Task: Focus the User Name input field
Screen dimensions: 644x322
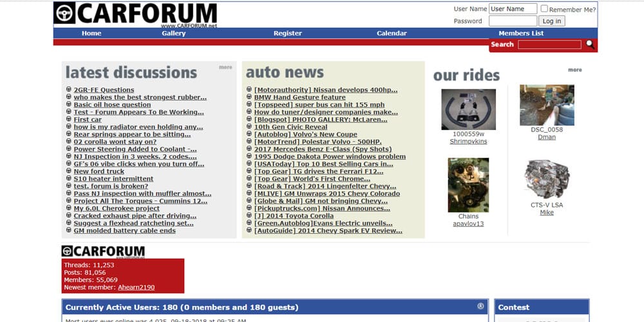Action: (513, 8)
